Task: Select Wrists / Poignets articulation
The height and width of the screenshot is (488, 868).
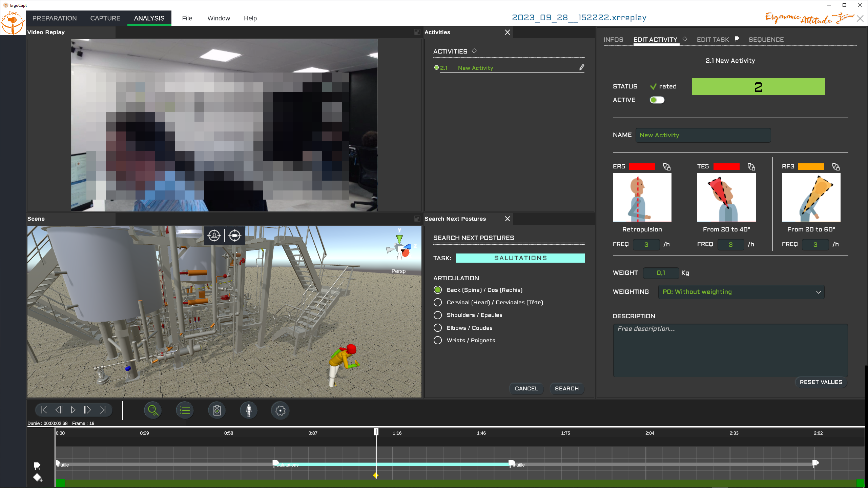Action: [x=438, y=341]
